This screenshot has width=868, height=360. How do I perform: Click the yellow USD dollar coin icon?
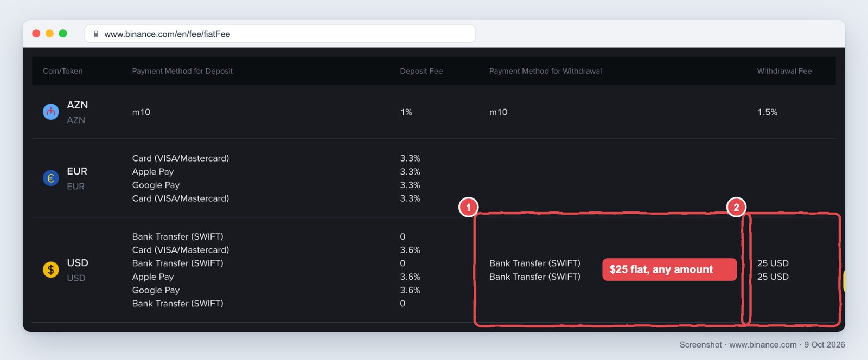pos(51,269)
